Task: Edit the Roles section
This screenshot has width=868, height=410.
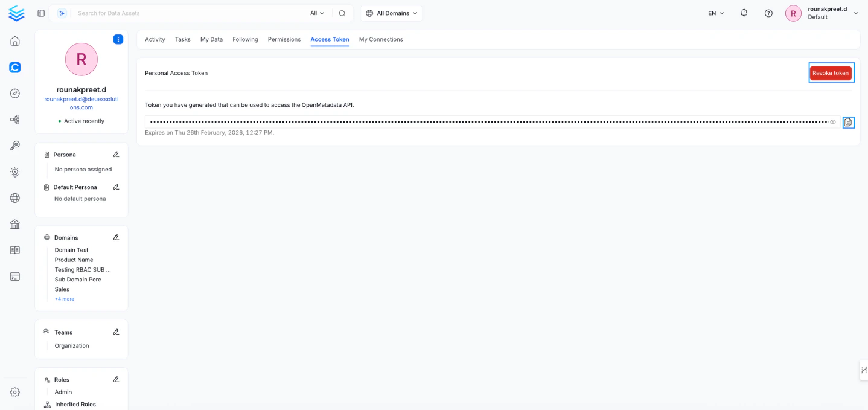Action: [116, 380]
